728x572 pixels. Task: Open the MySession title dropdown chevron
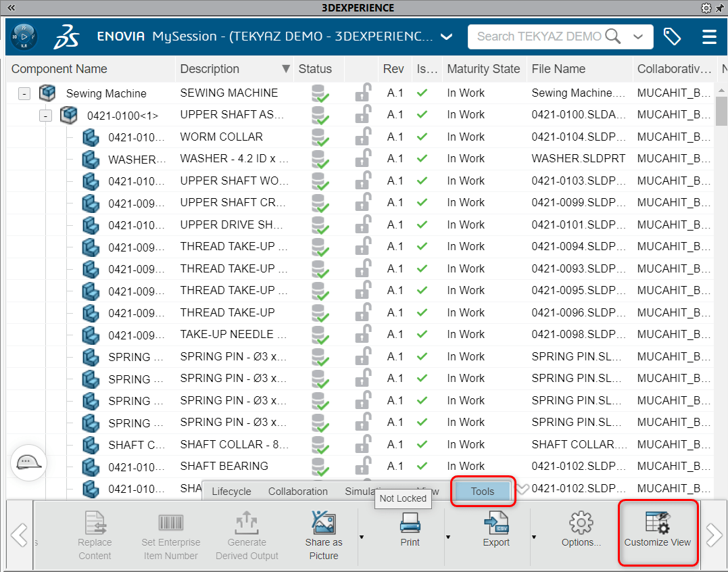coord(447,37)
